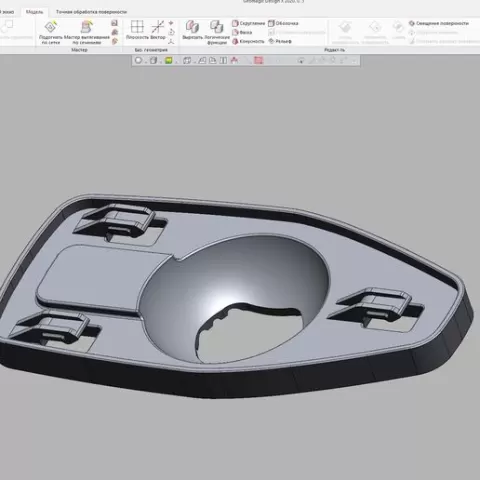Click Смещение поверхности command

click(439, 23)
